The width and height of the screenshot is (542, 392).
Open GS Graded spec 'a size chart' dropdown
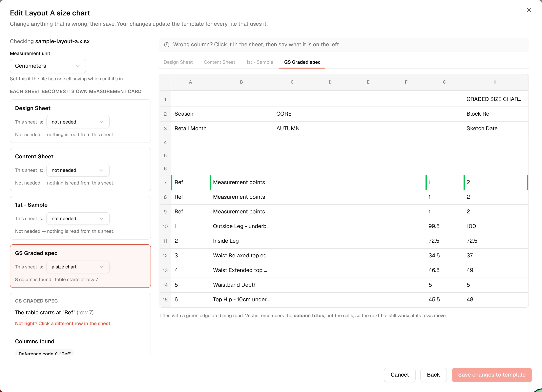point(78,267)
